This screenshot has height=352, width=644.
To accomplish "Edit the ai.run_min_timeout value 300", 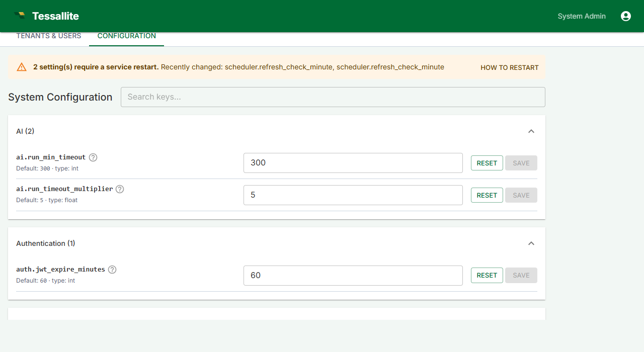I will [x=353, y=163].
